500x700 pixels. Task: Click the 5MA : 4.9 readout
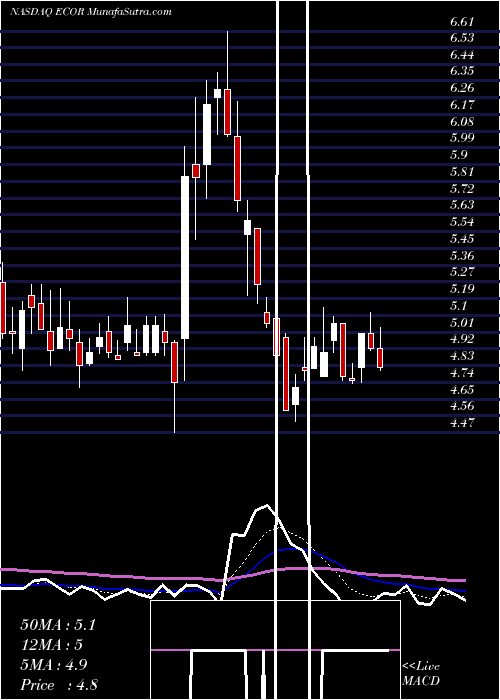point(54,665)
